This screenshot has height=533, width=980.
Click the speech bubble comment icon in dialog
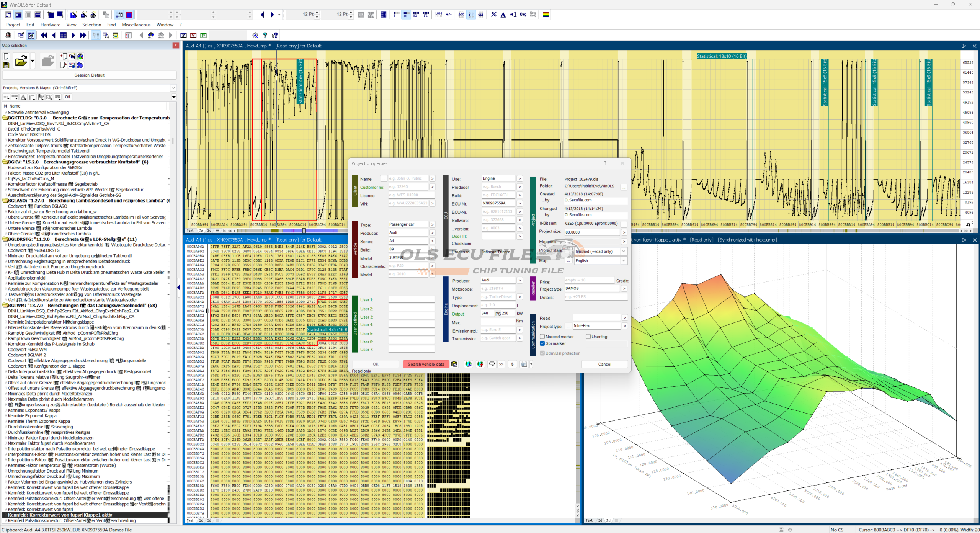[x=492, y=364]
